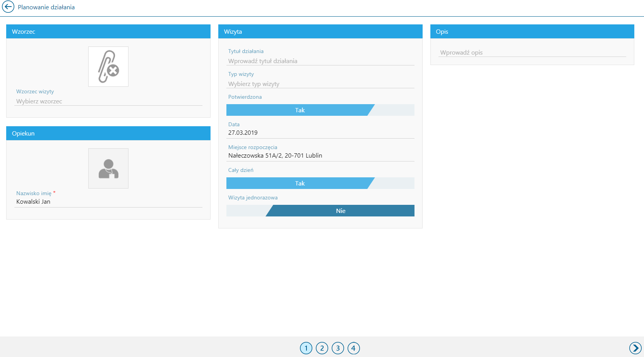644x357 pixels.
Task: Open the Wybierz wzorzec selector
Action: click(108, 101)
